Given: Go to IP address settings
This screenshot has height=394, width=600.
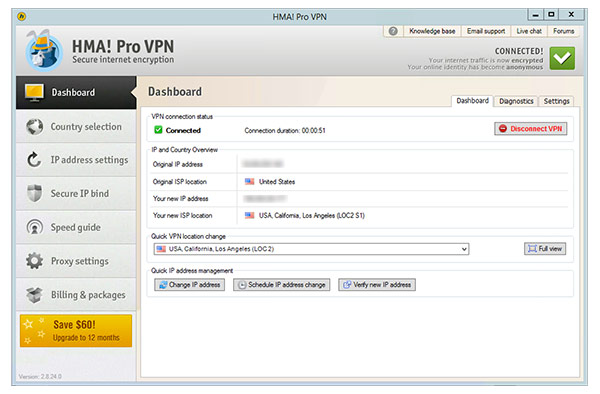Looking at the screenshot, I should [76, 160].
